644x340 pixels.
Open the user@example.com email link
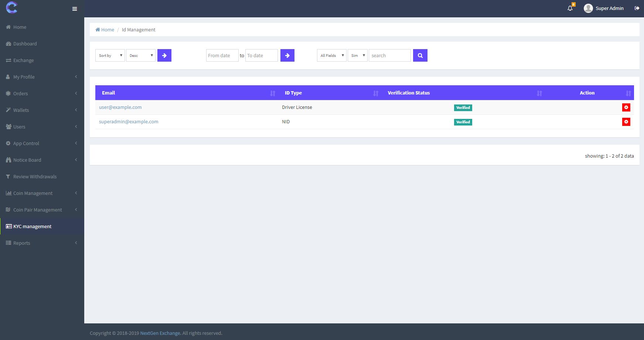(x=120, y=107)
